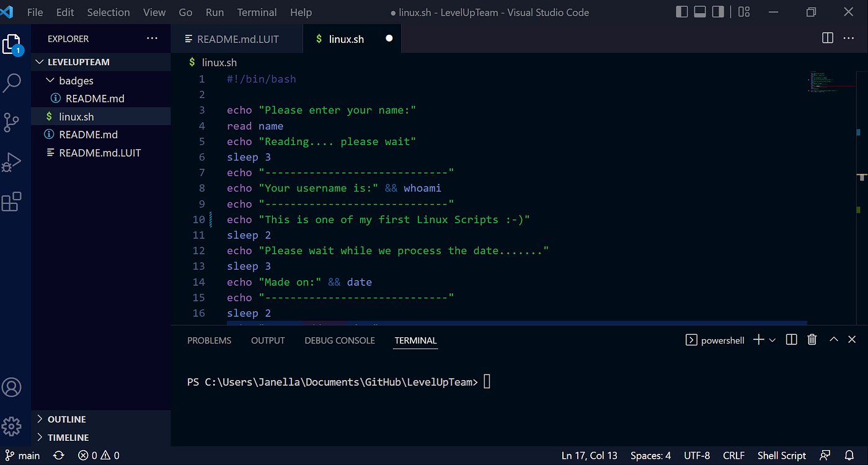Viewport: 868px width, 465px height.
Task: Click inside the PowerShell terminal prompt
Action: click(487, 381)
